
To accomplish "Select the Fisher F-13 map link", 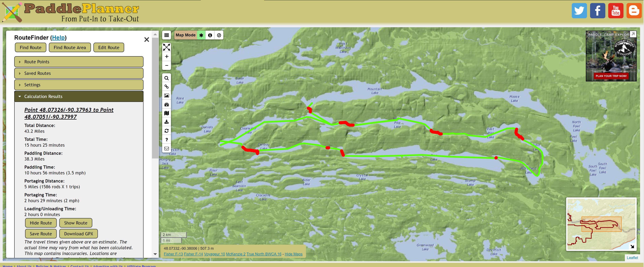I will click(x=173, y=254).
